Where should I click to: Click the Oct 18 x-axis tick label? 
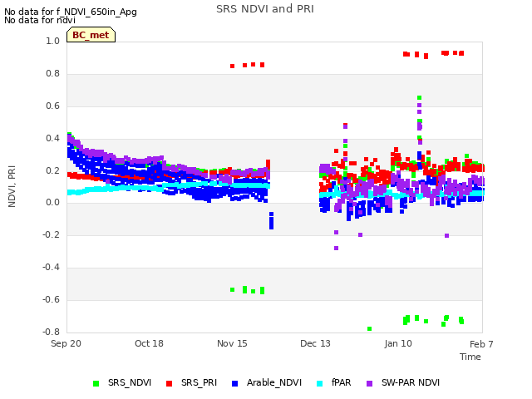(149, 343)
